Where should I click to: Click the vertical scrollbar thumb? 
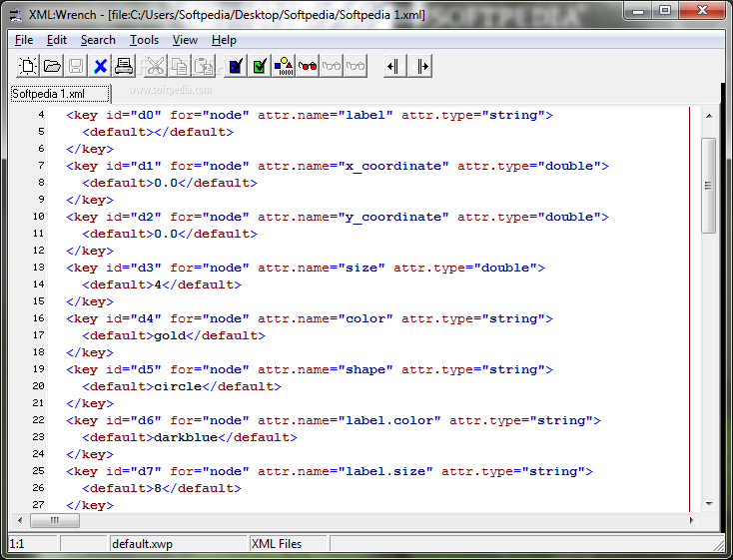click(709, 185)
